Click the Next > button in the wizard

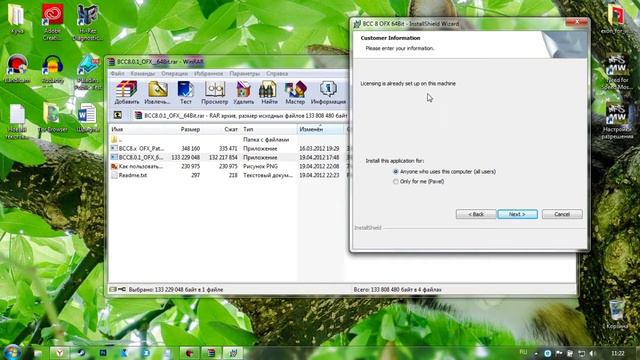pos(517,214)
